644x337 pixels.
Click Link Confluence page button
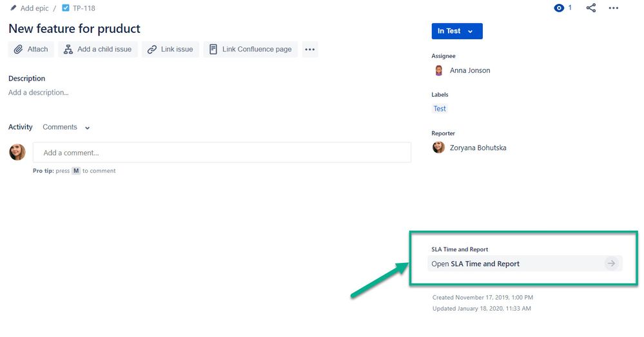[x=251, y=49]
